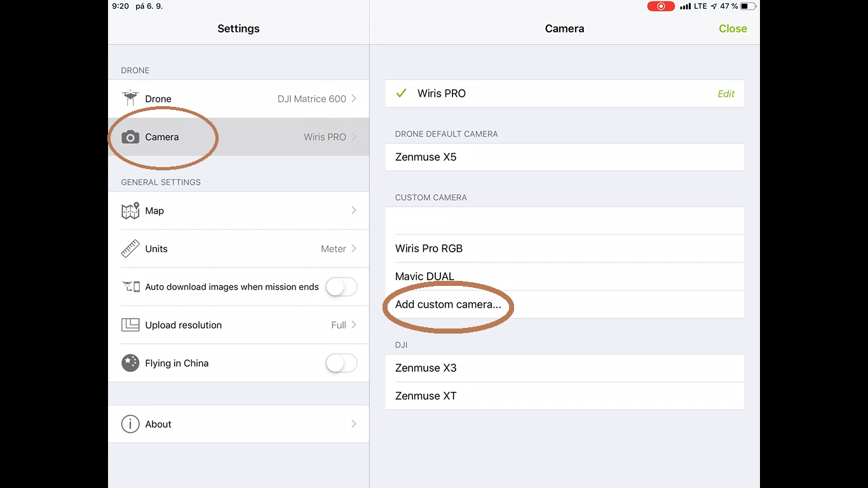The height and width of the screenshot is (488, 868).
Task: Open Drone row chevron by DJI Matrice 600
Action: pyautogui.click(x=354, y=98)
